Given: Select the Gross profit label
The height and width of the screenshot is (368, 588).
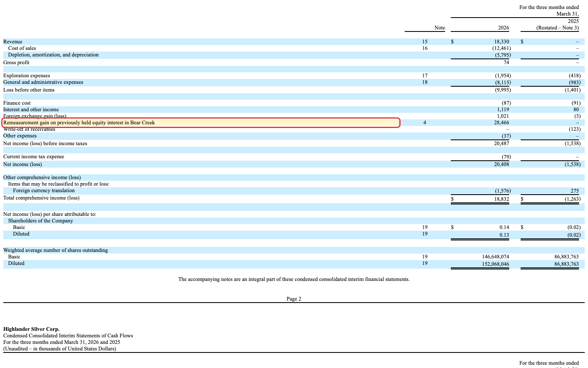Looking at the screenshot, I should pos(16,63).
